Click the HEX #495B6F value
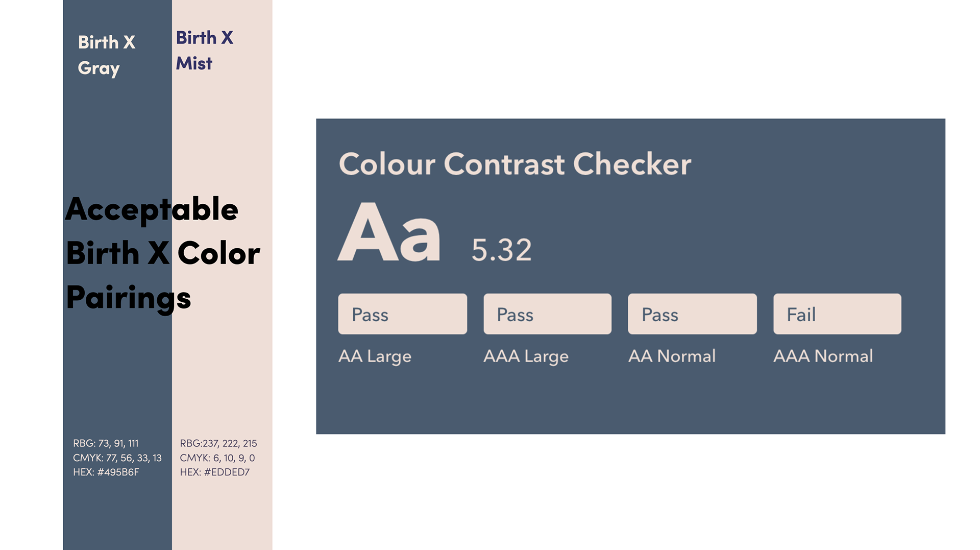 [x=106, y=472]
